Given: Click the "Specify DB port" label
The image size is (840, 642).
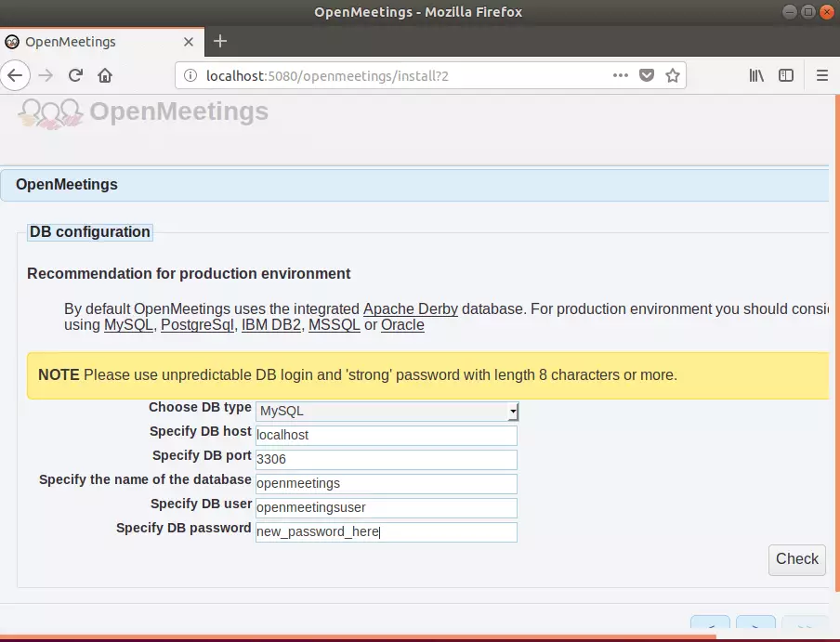Looking at the screenshot, I should click(x=202, y=455).
